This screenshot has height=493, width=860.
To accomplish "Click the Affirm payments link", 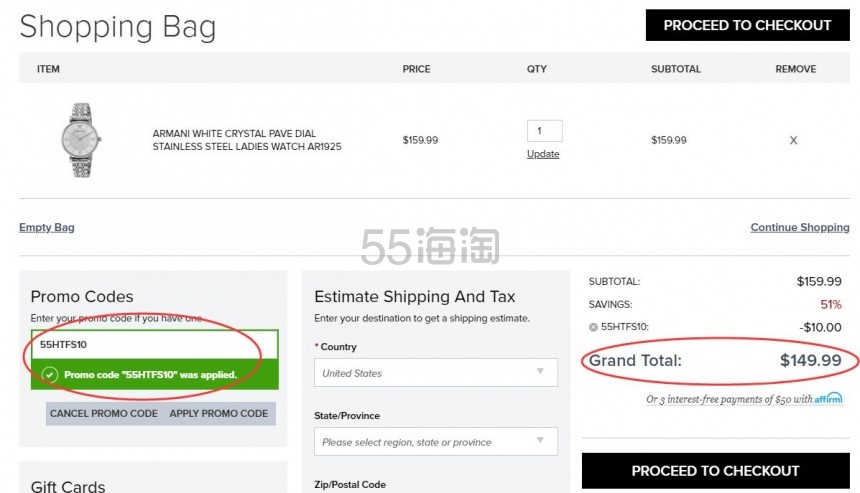I will tap(744, 399).
